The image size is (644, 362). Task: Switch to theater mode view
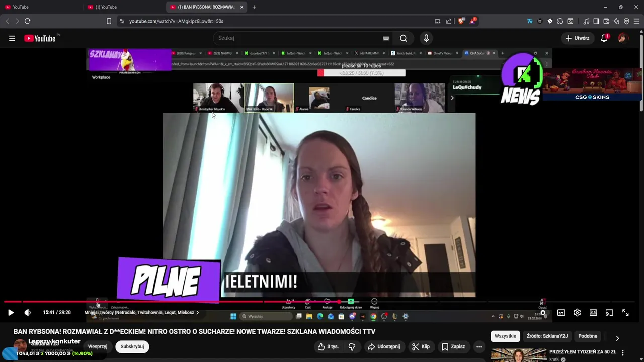[x=593, y=313]
